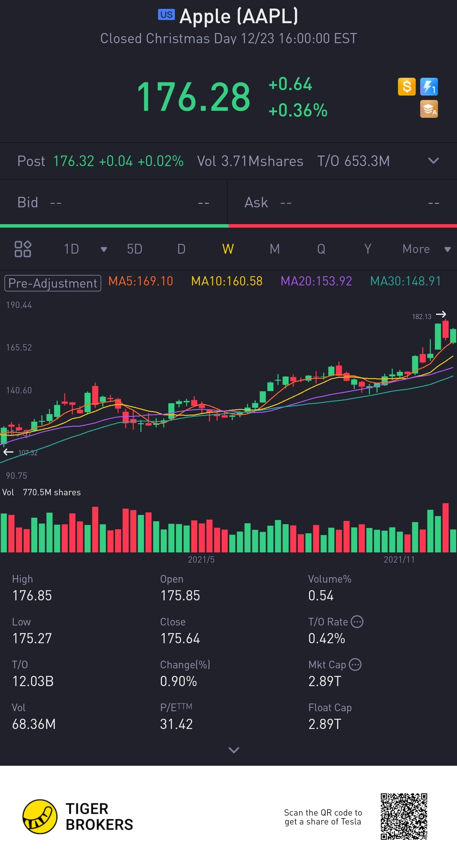Open the More timeframes dropdown arrow

447,249
